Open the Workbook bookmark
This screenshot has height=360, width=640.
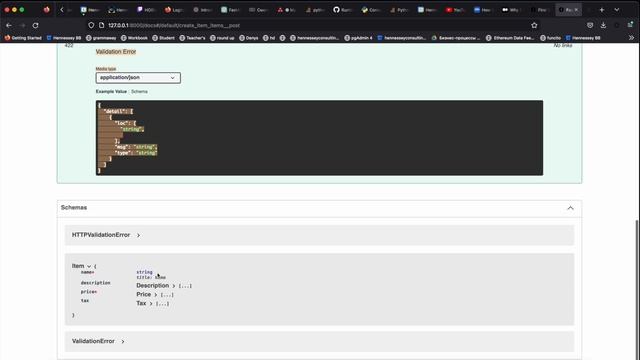134,38
